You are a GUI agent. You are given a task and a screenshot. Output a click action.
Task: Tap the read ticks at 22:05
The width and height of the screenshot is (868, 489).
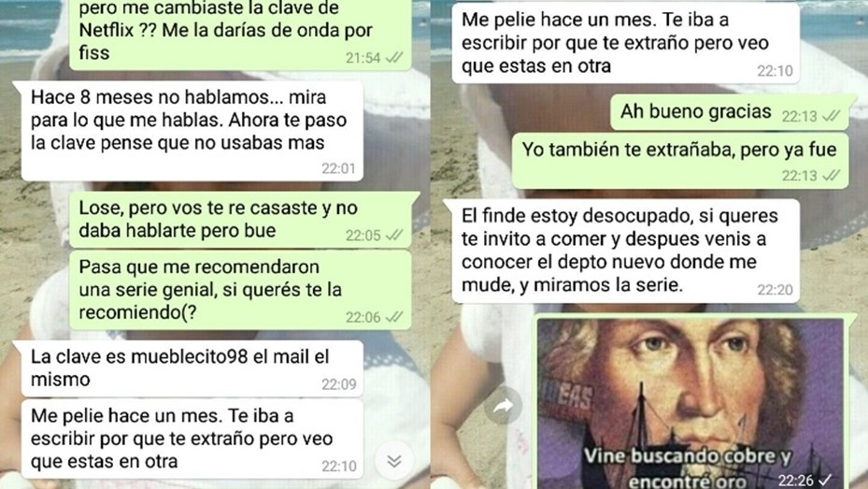pos(394,236)
